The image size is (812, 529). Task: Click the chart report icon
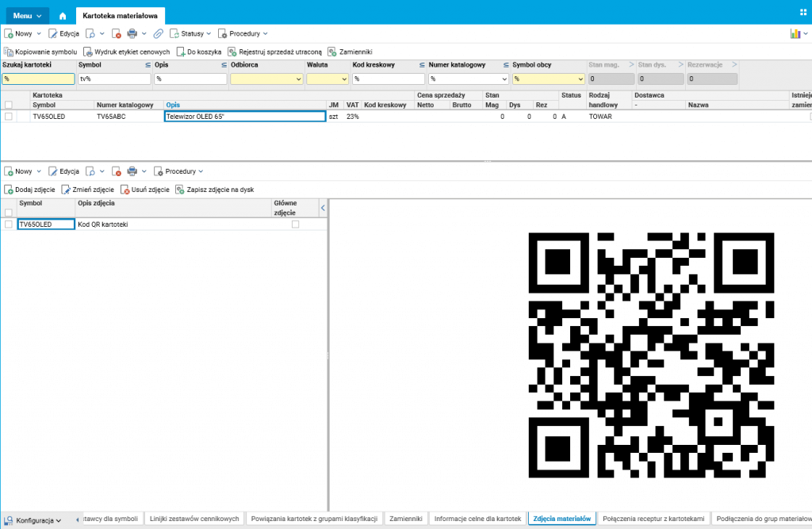click(795, 33)
